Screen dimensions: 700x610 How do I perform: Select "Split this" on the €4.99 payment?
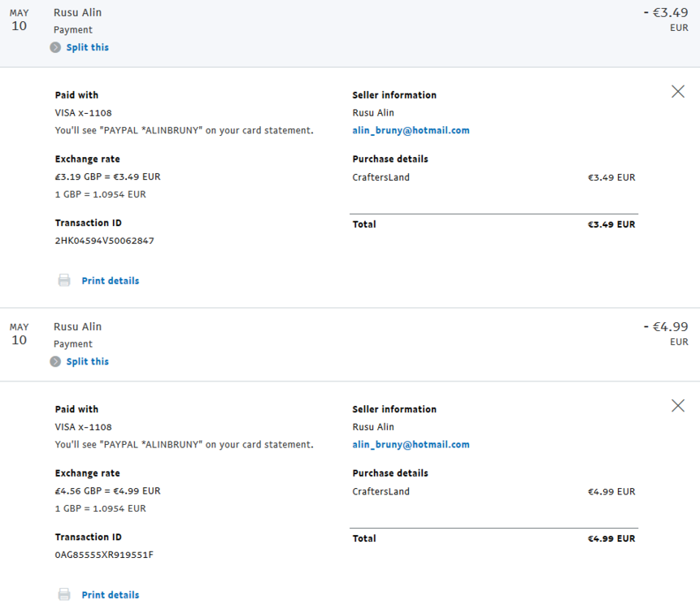tap(87, 361)
